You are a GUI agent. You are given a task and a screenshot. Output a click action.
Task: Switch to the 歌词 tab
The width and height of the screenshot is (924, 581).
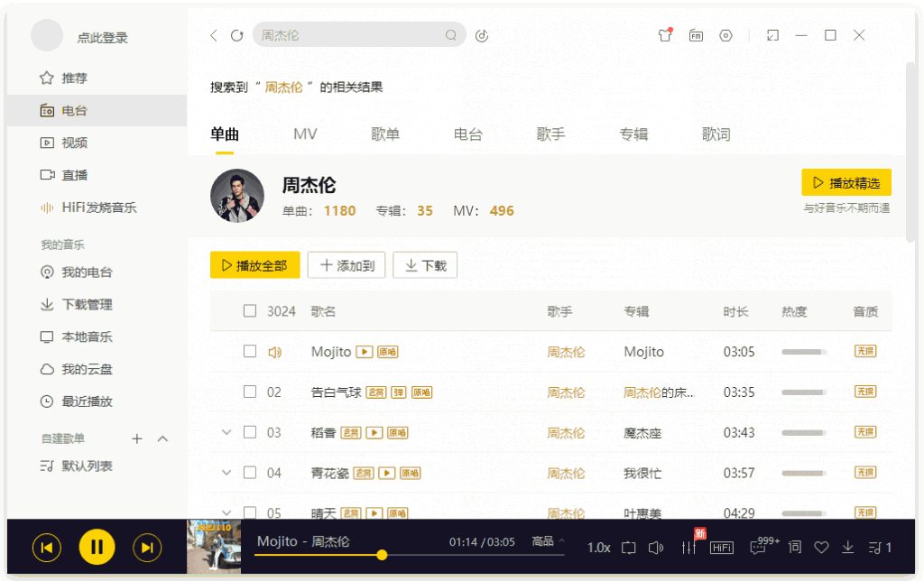(716, 134)
